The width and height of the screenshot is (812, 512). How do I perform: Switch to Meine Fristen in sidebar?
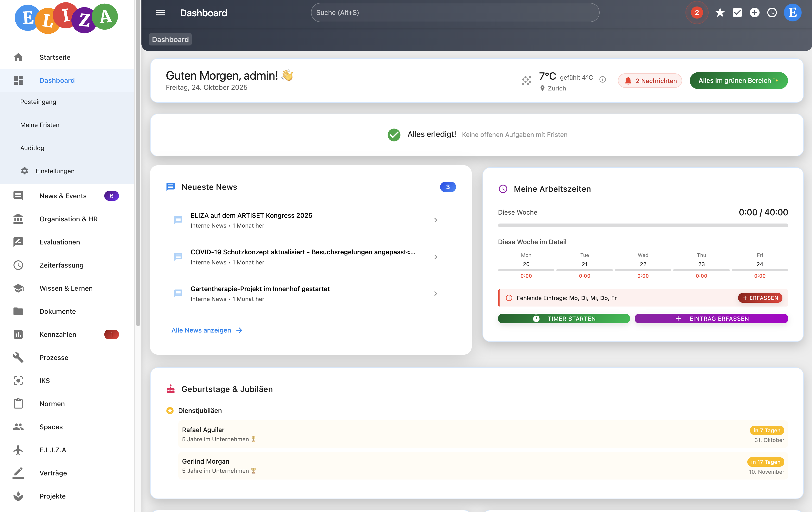click(x=40, y=124)
